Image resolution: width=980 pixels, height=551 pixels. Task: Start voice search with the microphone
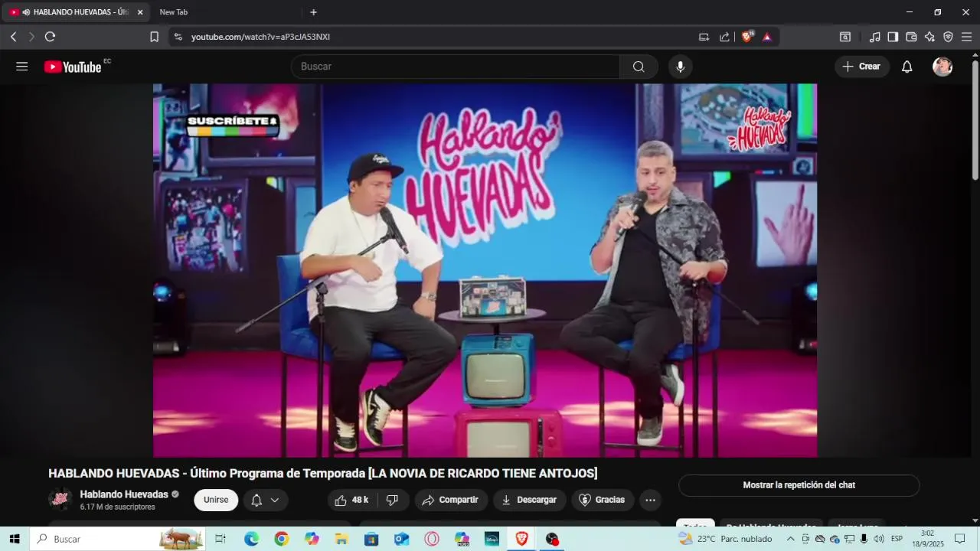pos(680,67)
